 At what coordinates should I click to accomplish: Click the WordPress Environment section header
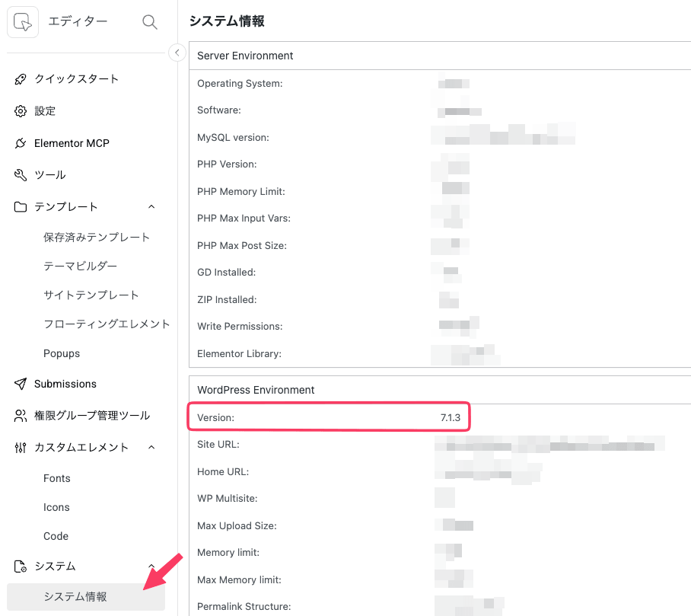point(256,390)
